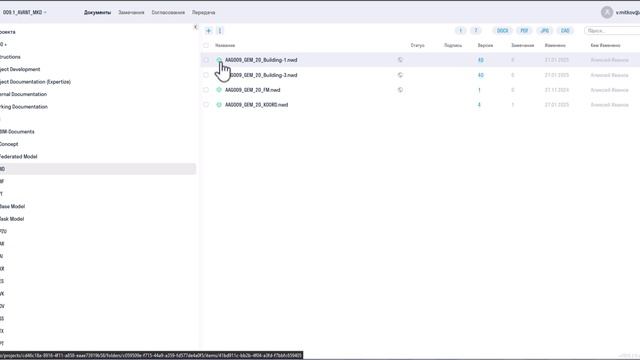Select the Project Documentation (Expertize) folder

pyautogui.click(x=35, y=82)
